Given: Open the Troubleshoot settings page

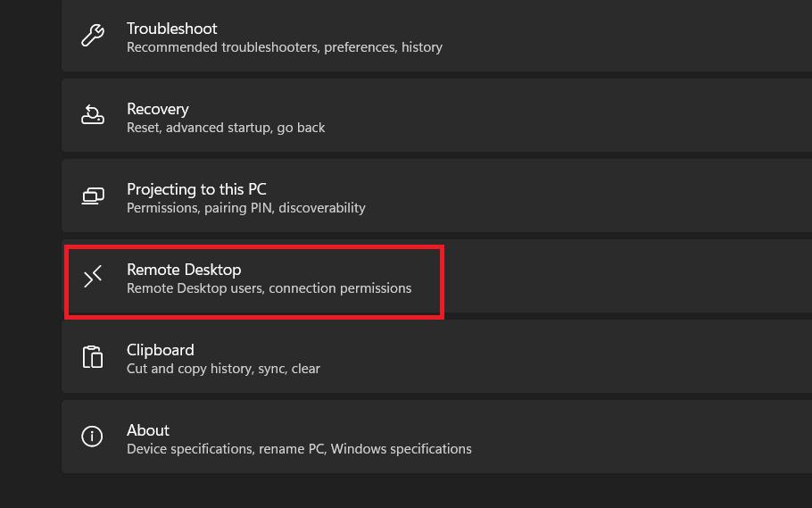Looking at the screenshot, I should tap(171, 29).
